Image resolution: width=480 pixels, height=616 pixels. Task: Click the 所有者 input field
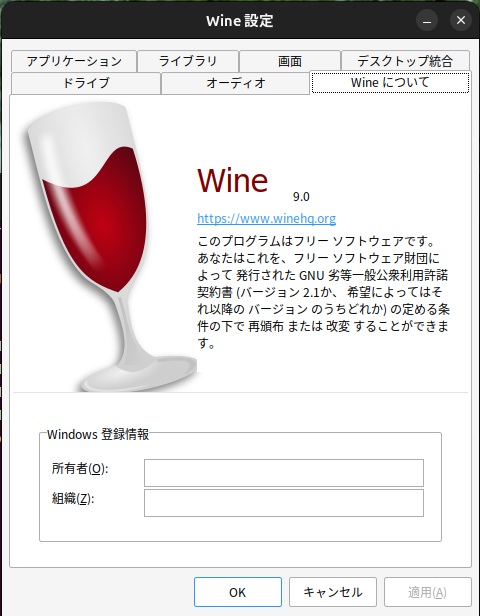tap(284, 473)
